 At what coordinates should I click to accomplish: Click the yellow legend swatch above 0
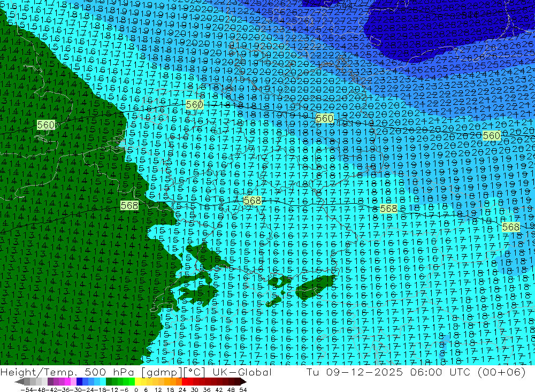[138, 382]
